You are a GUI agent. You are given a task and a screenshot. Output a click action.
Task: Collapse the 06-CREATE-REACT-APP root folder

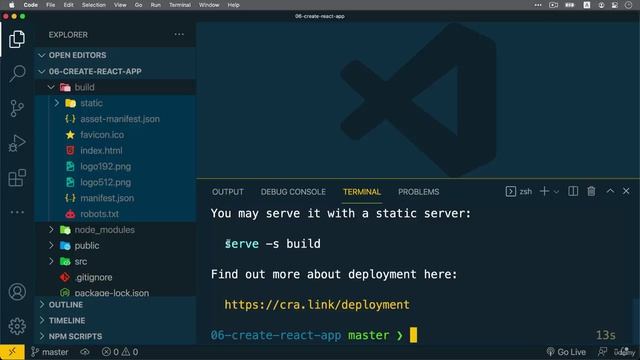(116, 71)
